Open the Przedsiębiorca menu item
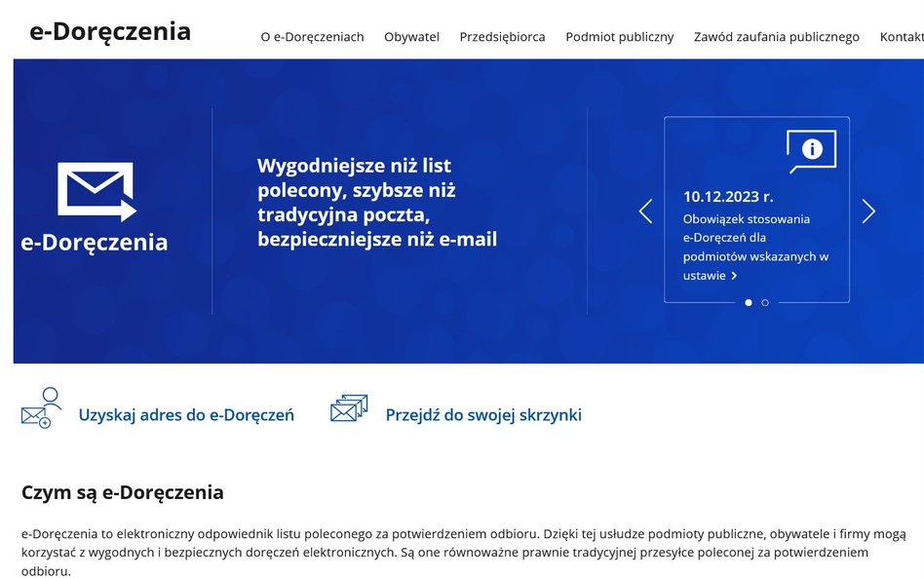 tap(503, 36)
